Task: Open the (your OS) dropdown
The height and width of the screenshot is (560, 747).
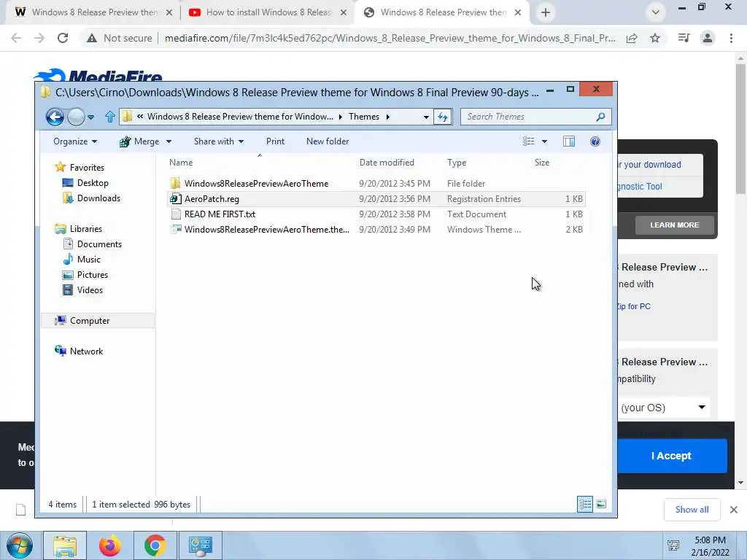Action: coord(663,408)
